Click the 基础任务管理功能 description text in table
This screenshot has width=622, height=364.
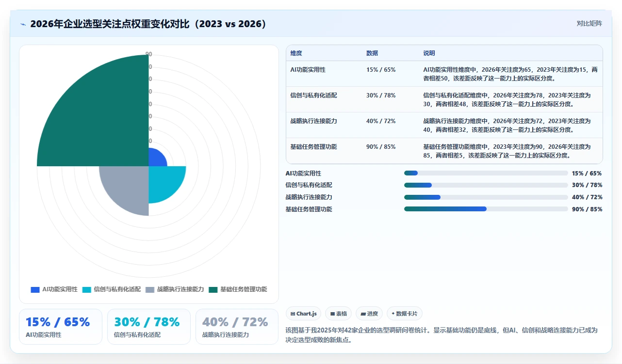coord(507,151)
